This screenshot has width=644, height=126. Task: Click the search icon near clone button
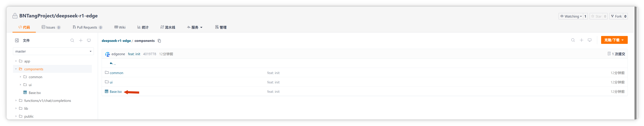pos(573,40)
